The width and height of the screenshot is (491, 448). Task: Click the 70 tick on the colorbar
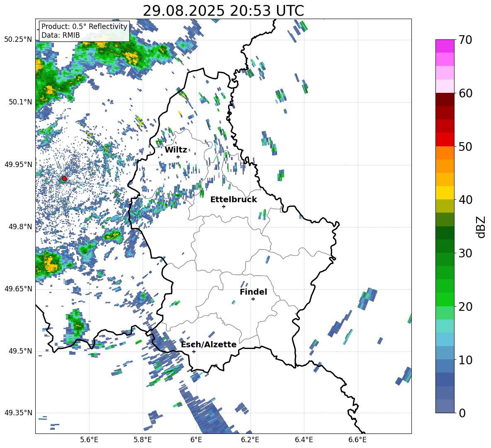[465, 40]
